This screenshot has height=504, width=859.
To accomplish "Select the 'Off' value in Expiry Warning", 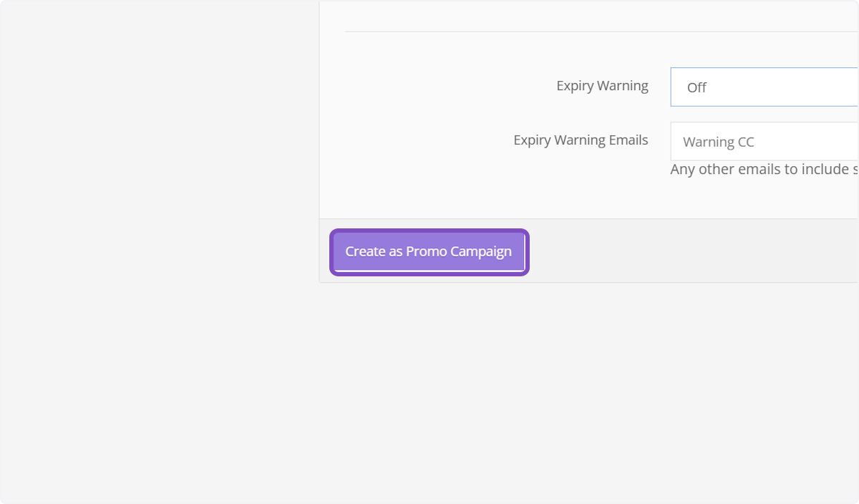I will (x=697, y=87).
